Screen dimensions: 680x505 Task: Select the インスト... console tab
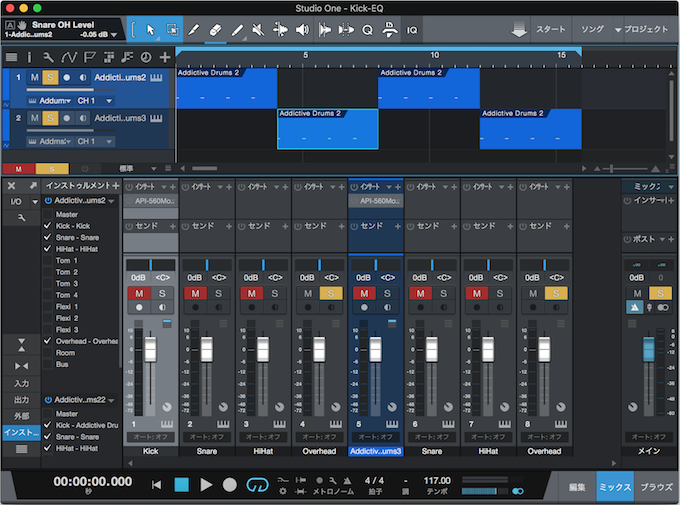pyautogui.click(x=21, y=432)
